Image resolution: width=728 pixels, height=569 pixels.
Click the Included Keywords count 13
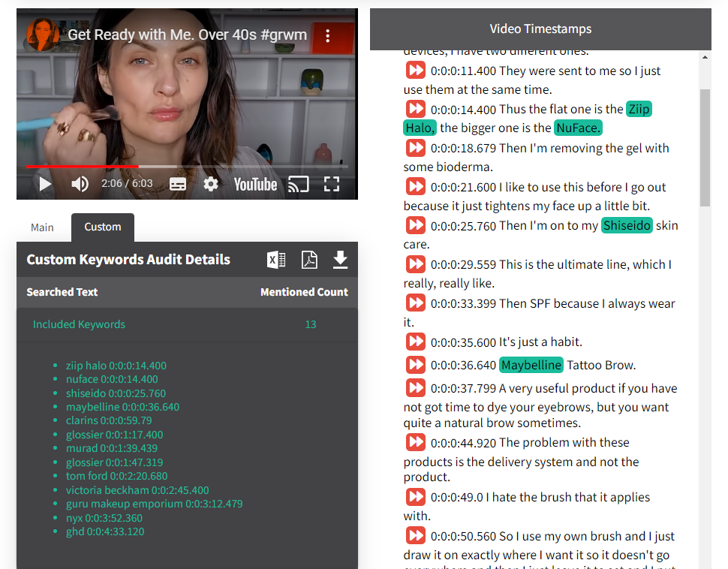click(x=311, y=324)
